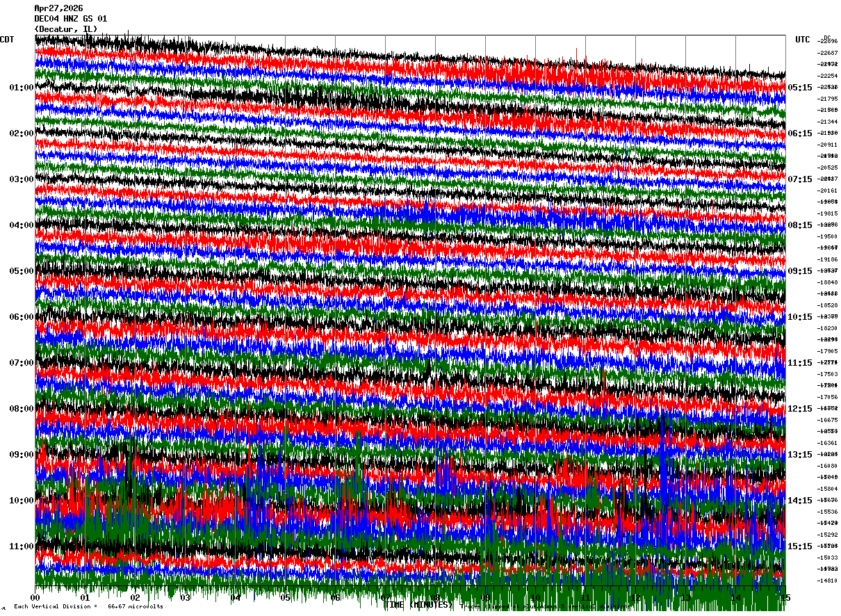Select the 02:00 CDT row label
The width and height of the screenshot is (841, 616).
[22, 133]
